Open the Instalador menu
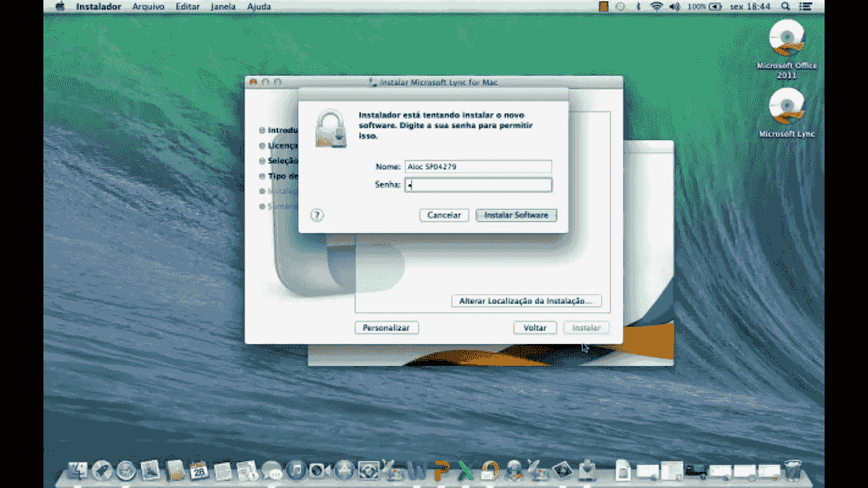The height and width of the screenshot is (488, 868). (98, 6)
